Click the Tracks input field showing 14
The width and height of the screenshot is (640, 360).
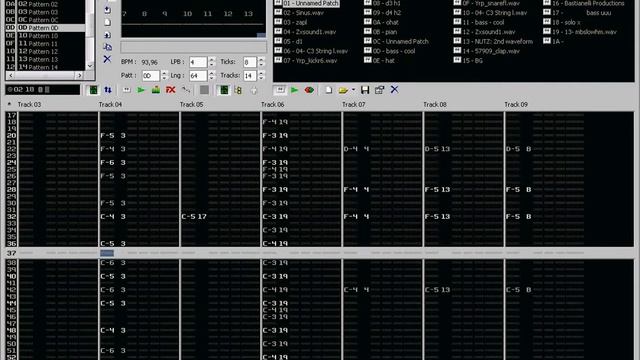pyautogui.click(x=250, y=76)
